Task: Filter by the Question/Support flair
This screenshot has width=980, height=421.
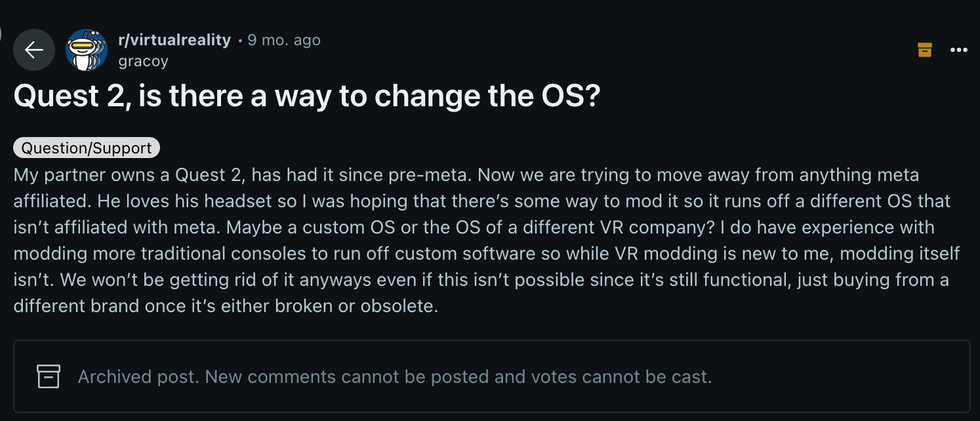Action: pos(87,148)
